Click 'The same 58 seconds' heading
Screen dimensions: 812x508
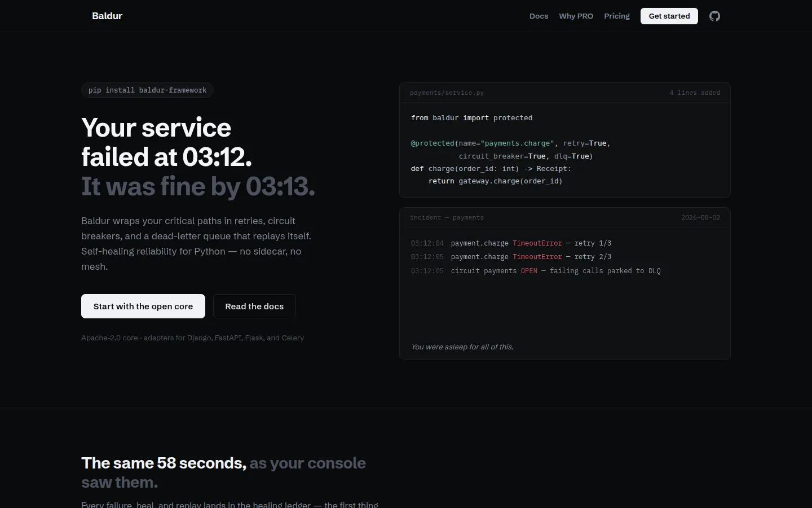(164, 463)
